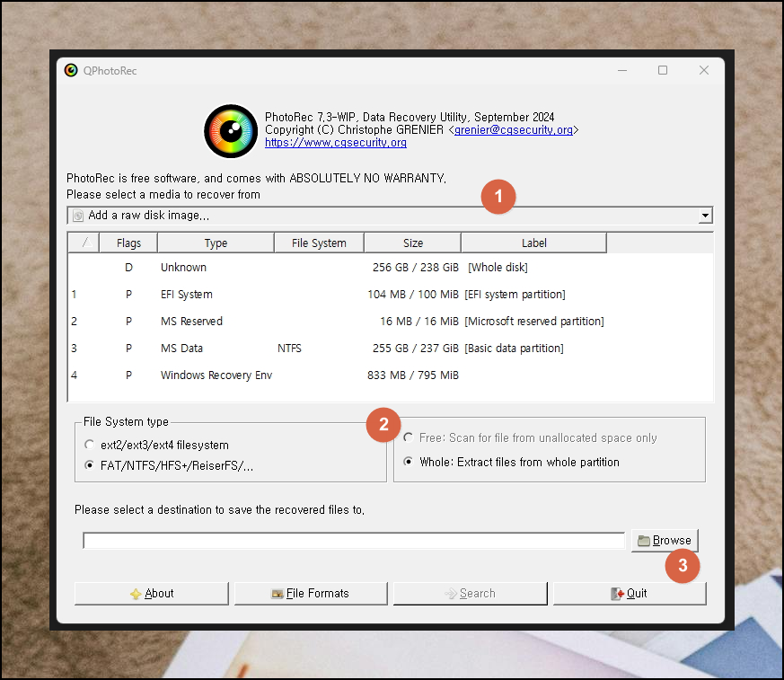Open the About dialog
Image resolution: width=784 pixels, height=680 pixels.
152,594
